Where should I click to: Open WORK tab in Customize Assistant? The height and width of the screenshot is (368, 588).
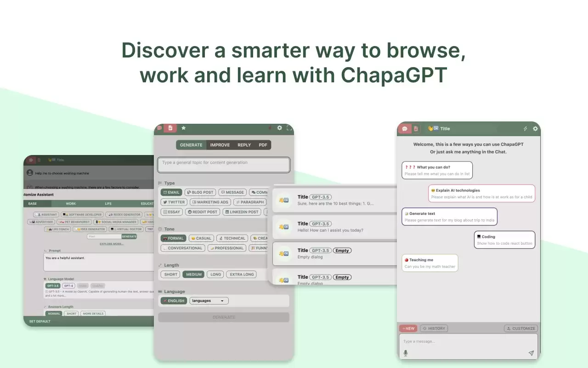[x=71, y=203]
